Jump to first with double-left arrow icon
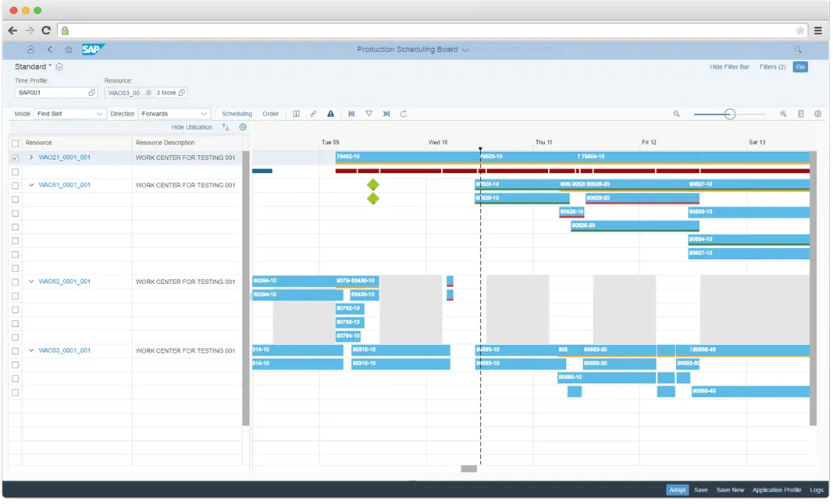The width and height of the screenshot is (833, 504). (x=351, y=114)
